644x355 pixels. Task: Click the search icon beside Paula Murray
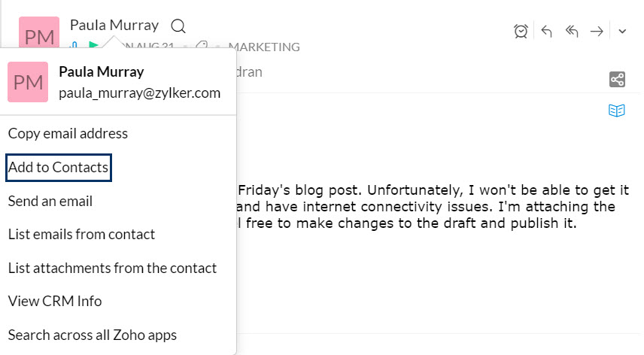(x=178, y=26)
